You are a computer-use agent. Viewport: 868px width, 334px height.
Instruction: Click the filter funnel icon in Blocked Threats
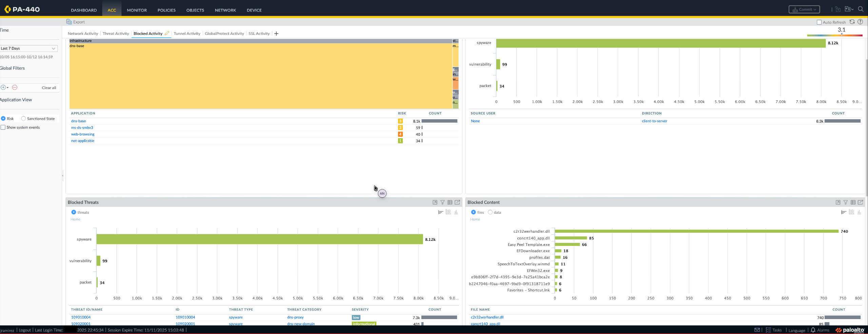click(442, 202)
